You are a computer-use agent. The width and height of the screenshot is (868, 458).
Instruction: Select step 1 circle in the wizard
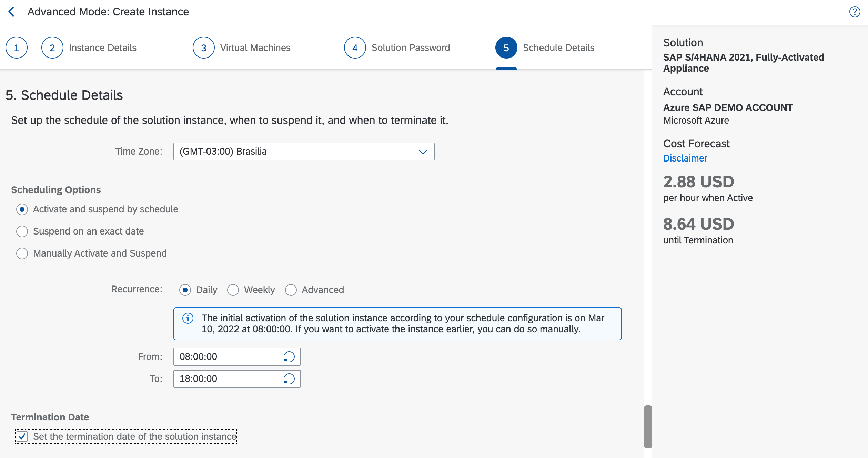coord(16,47)
